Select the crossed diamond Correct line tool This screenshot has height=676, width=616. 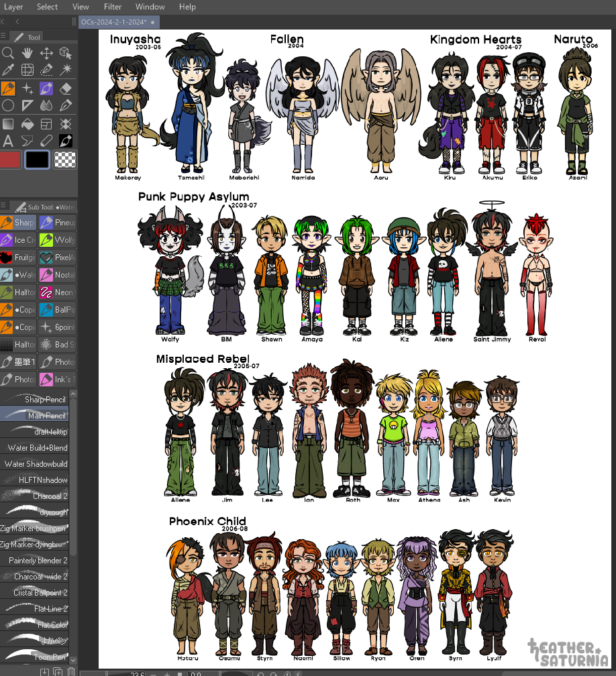(66, 124)
